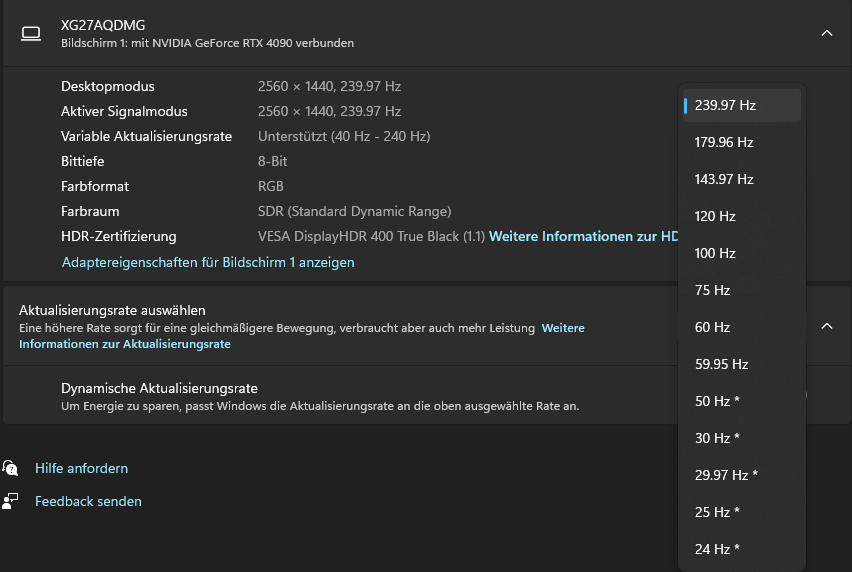Click the Bildschirm 1 NVIDIA GeForce subtitle
This screenshot has height=572, width=852.
(207, 43)
